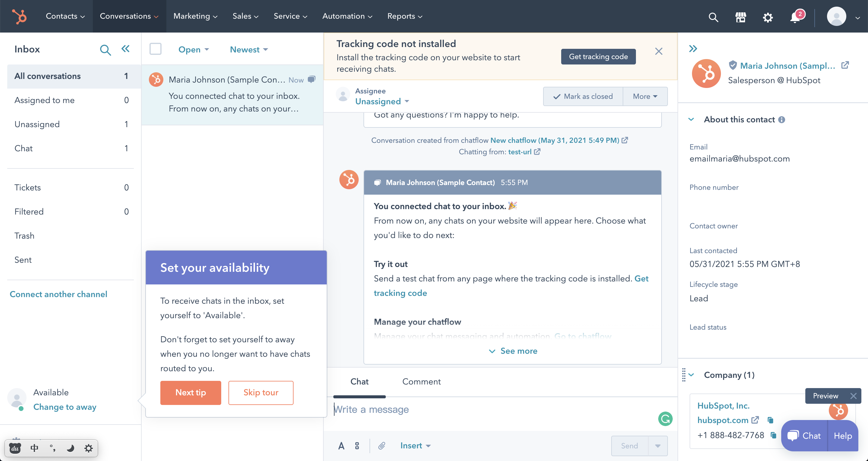Screen dimensions: 868x461
Task: Open the Automation menu
Action: coord(347,16)
